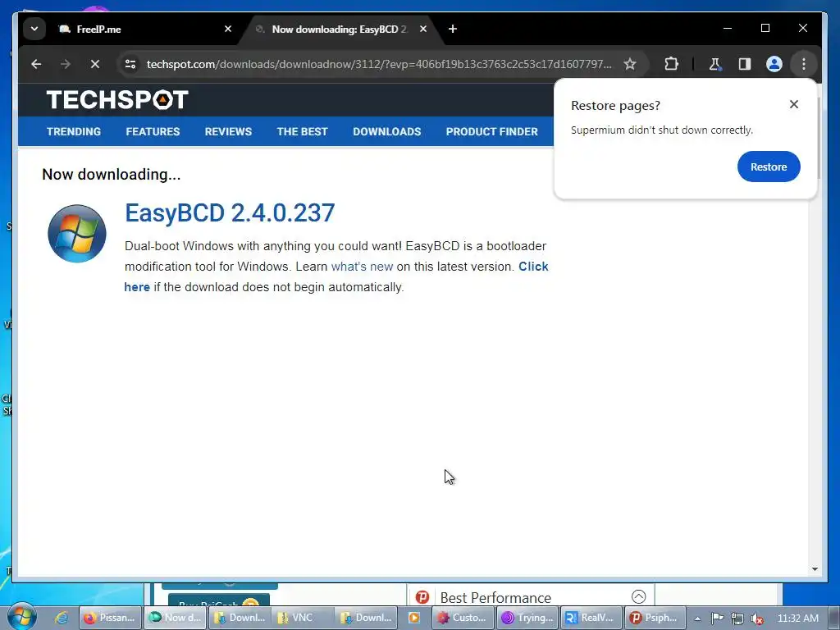Open the tab search dropdown arrow

pos(34,29)
